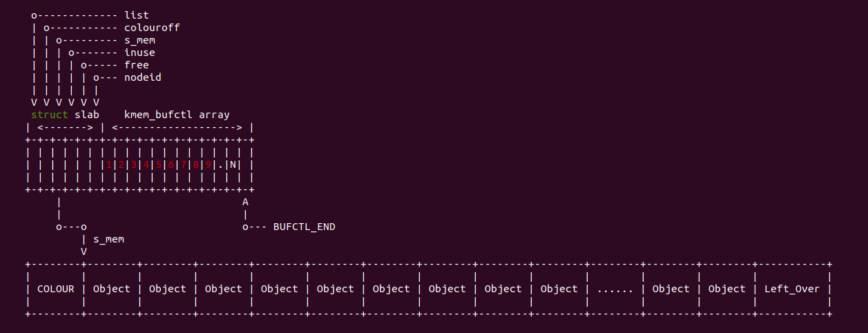Screen dimensions: 868x333
Task: Click the 'inuse' field label
Action: [139, 53]
